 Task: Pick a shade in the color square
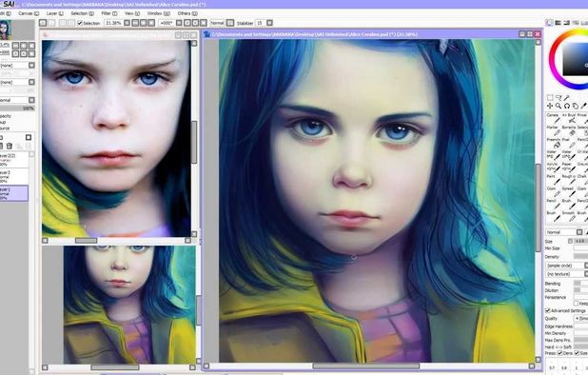pyautogui.click(x=576, y=58)
